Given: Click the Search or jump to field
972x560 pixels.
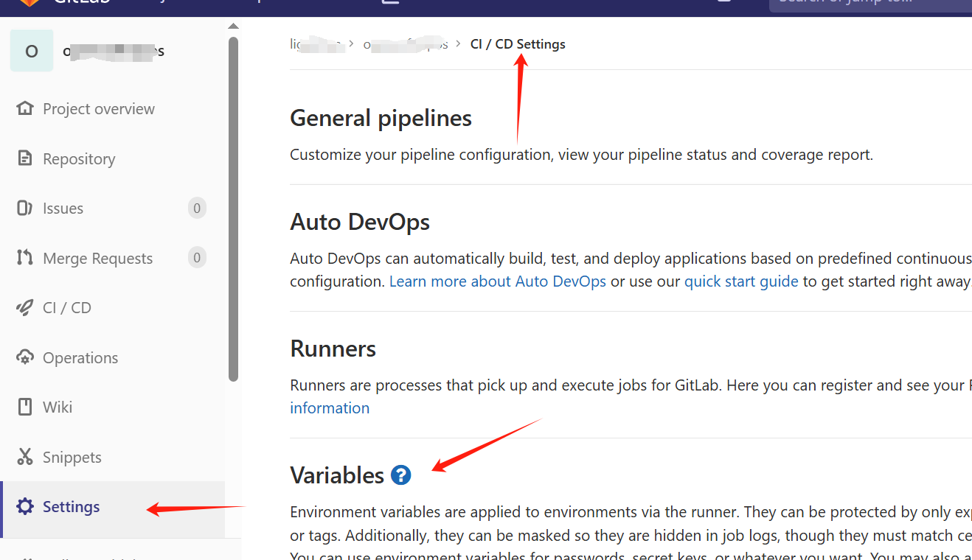Looking at the screenshot, I should point(870,6).
